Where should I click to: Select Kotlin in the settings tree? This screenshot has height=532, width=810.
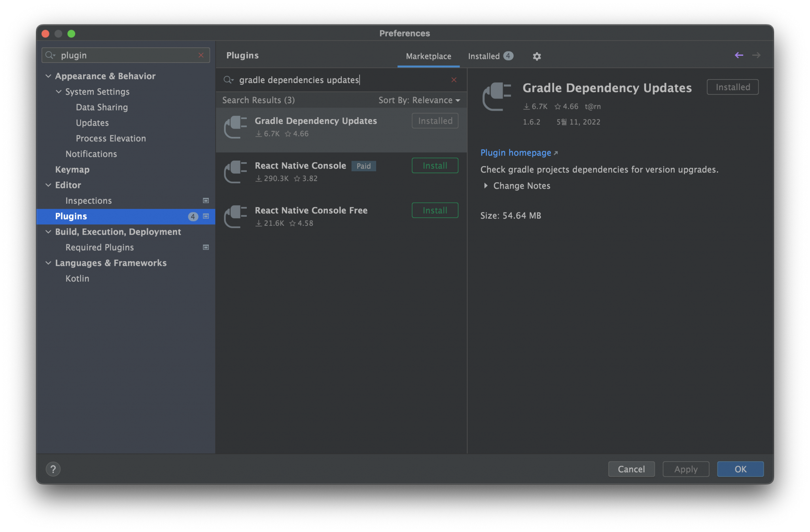click(x=78, y=278)
